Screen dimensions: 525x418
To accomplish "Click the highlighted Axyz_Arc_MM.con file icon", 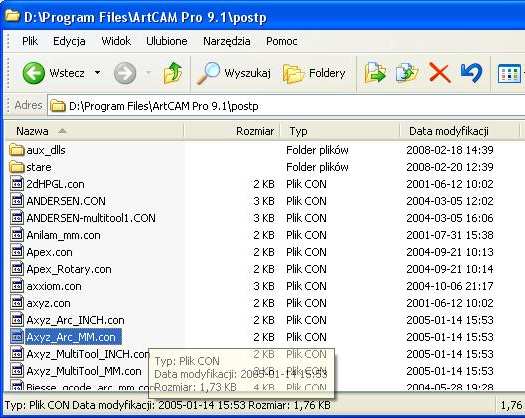I will click(x=17, y=337).
